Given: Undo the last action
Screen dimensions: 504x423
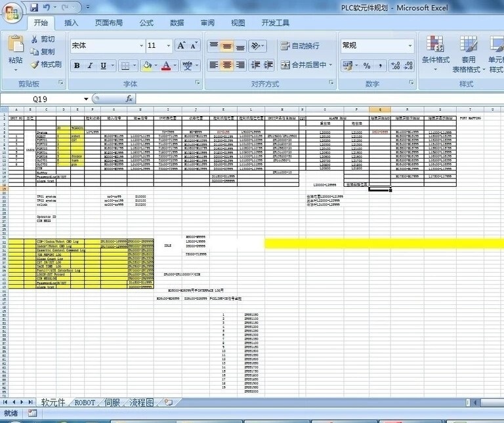Looking at the screenshot, I should [47, 7].
